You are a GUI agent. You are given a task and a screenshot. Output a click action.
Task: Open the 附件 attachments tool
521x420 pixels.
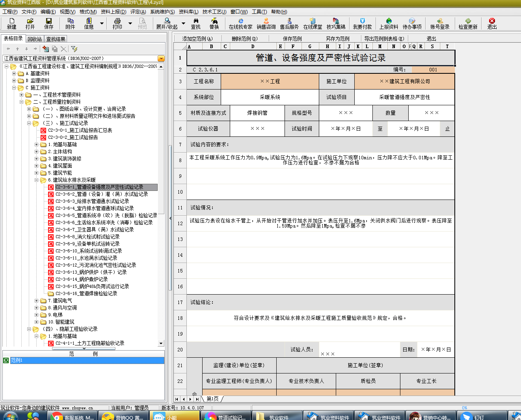tap(70, 23)
